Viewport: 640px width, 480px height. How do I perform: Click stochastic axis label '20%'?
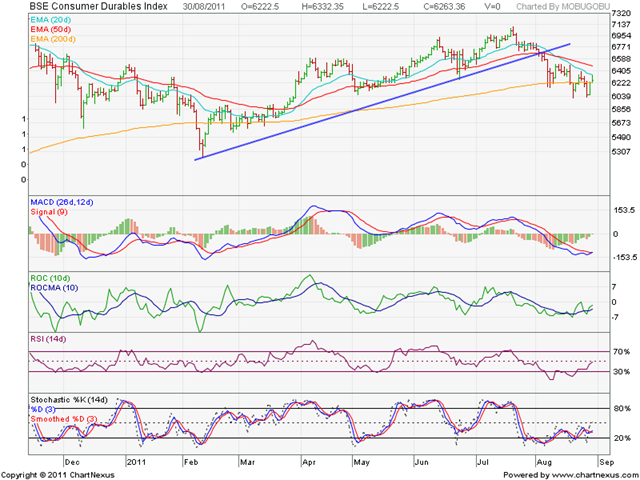point(621,438)
